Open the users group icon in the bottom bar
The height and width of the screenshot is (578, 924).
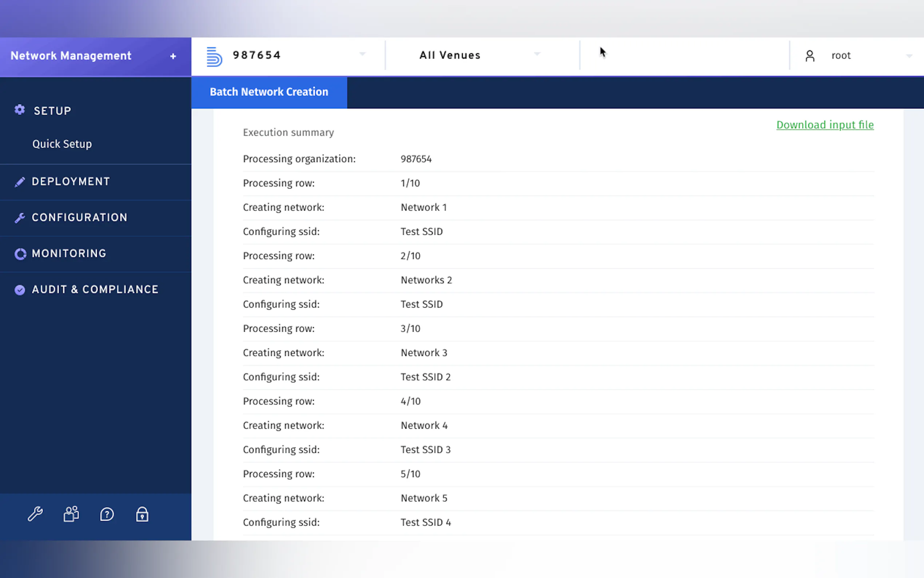click(x=71, y=514)
